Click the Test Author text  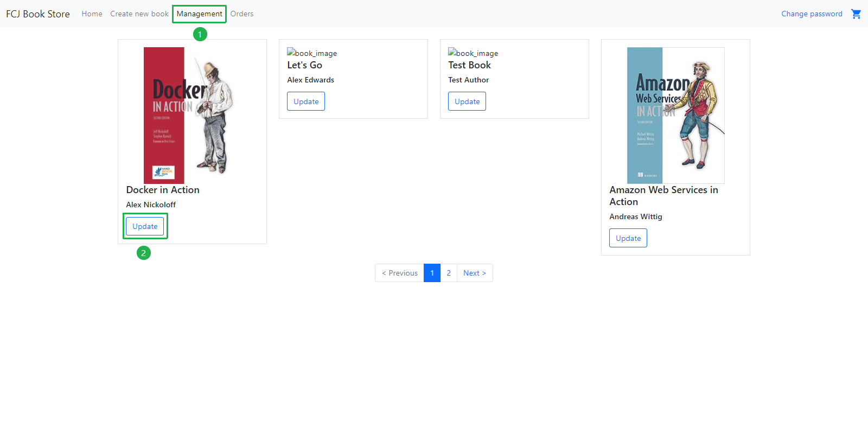(469, 80)
